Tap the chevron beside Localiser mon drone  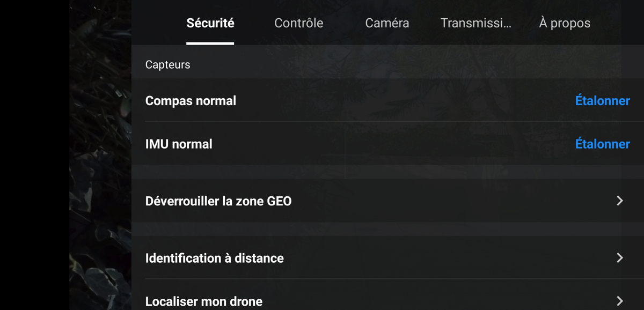tap(620, 301)
